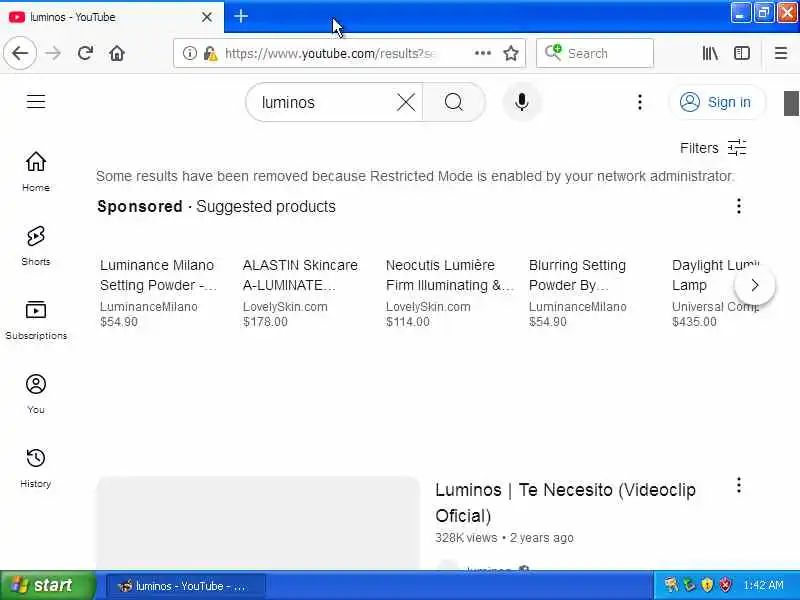800x600 pixels.
Task: Open Neocutis Lumière Firm Illuminating product
Action: (449, 293)
